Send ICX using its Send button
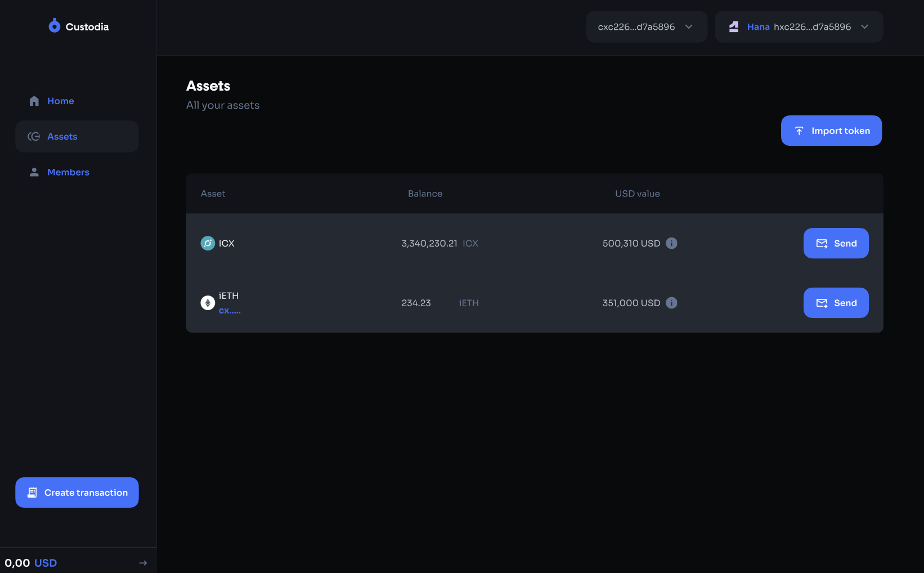 [836, 243]
